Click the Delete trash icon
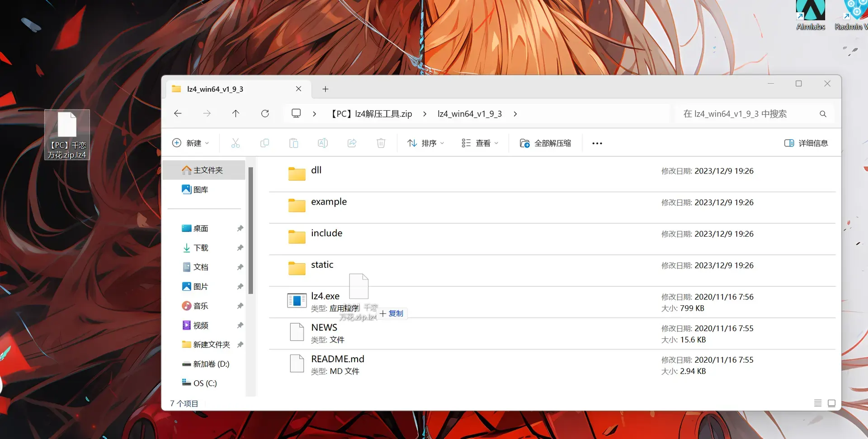The height and width of the screenshot is (439, 868). coord(381,143)
